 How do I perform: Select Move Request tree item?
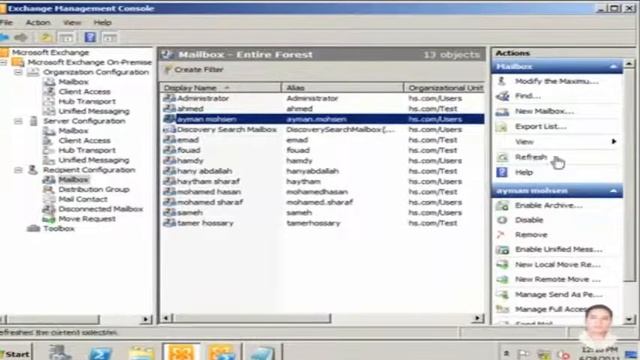[x=87, y=219]
